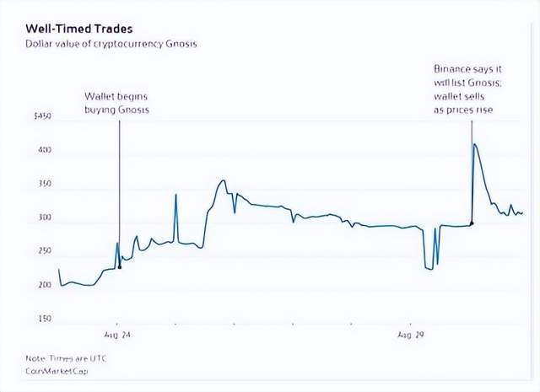
Task: Click the black dot at Binance announcement
Action: pyautogui.click(x=471, y=223)
